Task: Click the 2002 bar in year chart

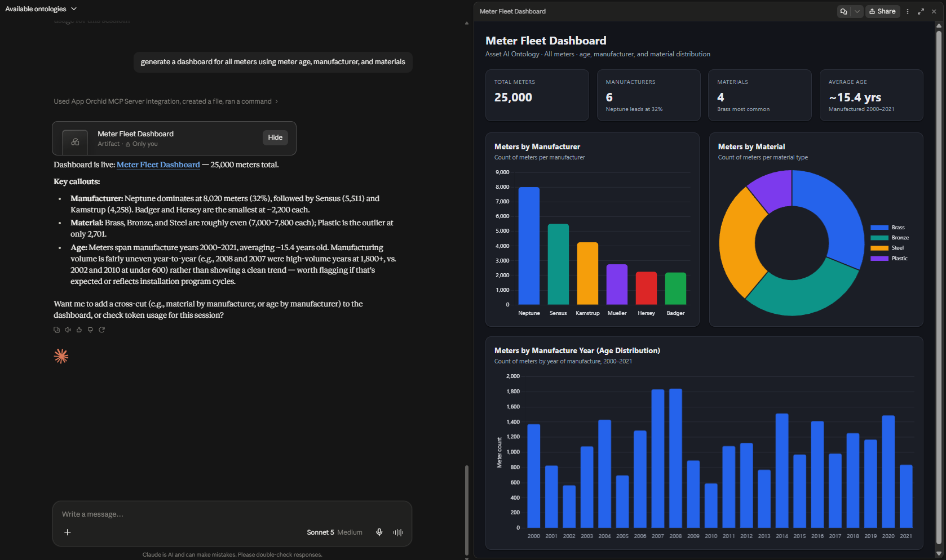Action: click(569, 506)
